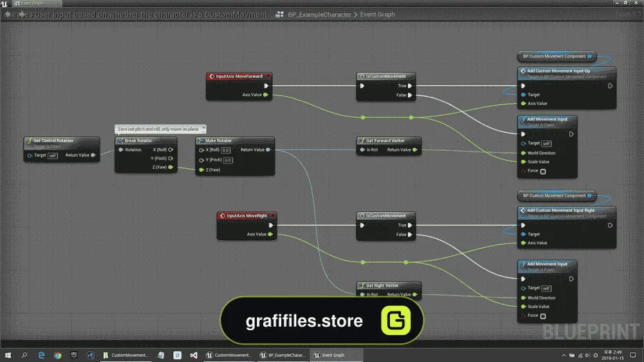Click True output pin of top IsCustomMovement node

(409, 86)
